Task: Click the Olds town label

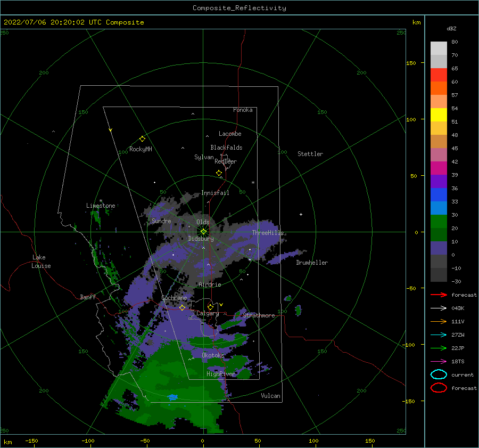Action: [203, 222]
